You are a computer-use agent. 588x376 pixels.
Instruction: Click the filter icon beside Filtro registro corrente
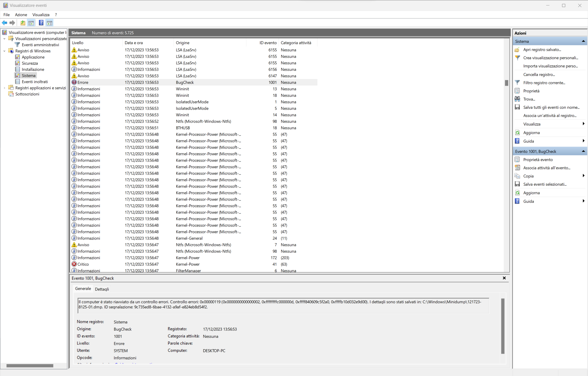click(x=517, y=83)
